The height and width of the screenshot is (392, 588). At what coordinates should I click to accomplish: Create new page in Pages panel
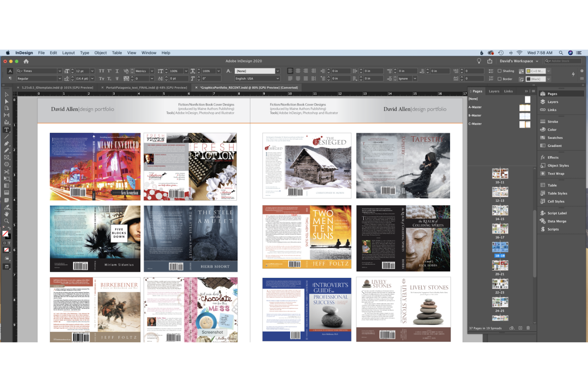pyautogui.click(x=520, y=328)
